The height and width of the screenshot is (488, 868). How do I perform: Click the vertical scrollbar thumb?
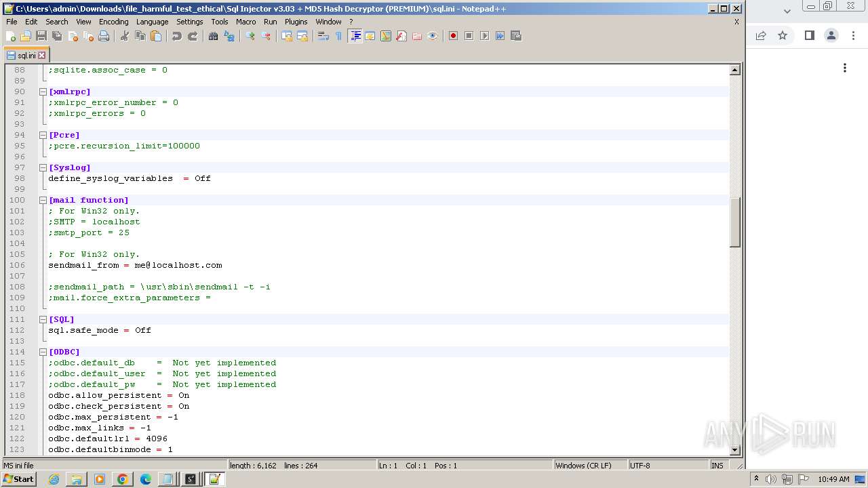click(x=734, y=222)
